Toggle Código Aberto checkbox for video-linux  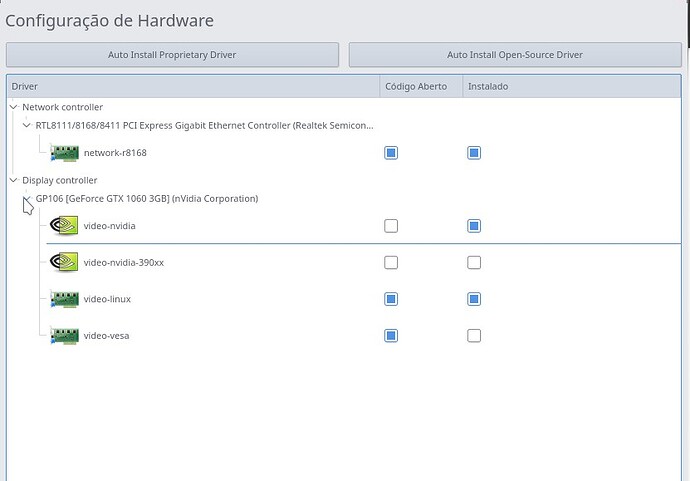[x=391, y=299]
